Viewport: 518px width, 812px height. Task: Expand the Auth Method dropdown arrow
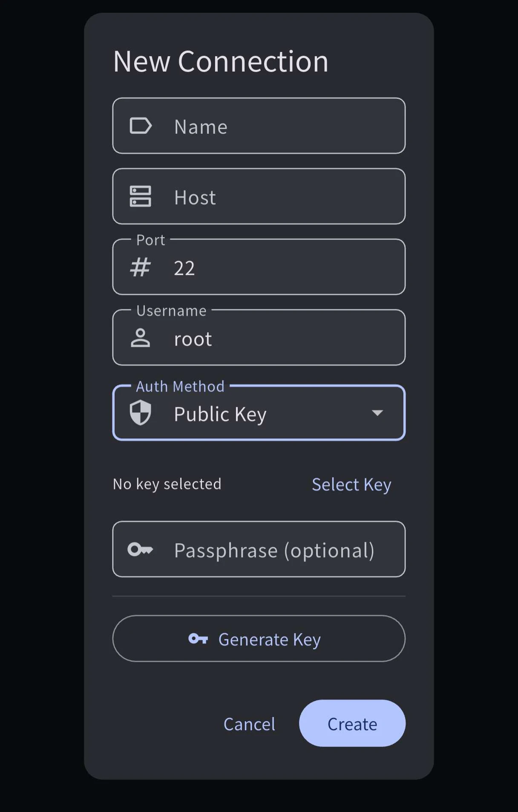[x=377, y=412]
